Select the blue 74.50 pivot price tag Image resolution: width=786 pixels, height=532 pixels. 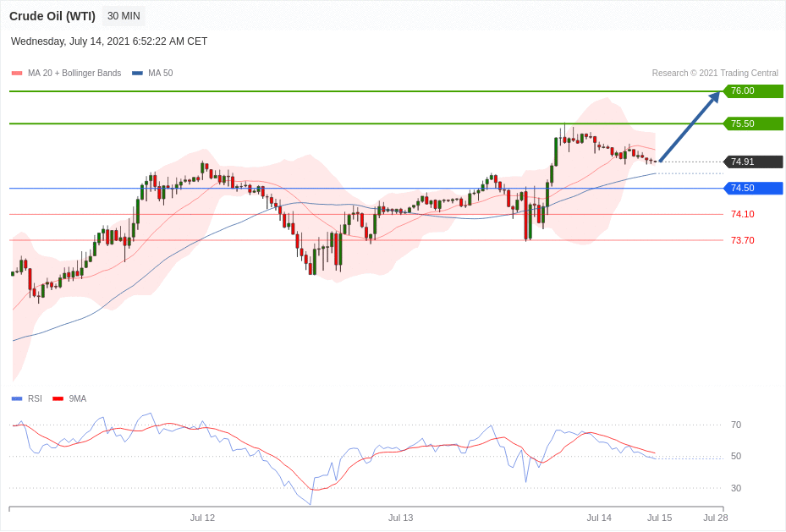coord(752,189)
